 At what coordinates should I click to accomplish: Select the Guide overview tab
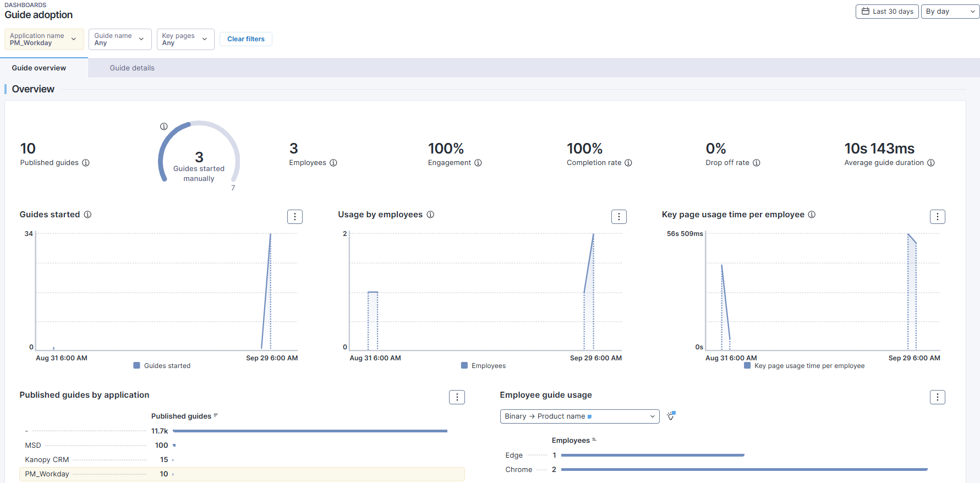click(39, 68)
